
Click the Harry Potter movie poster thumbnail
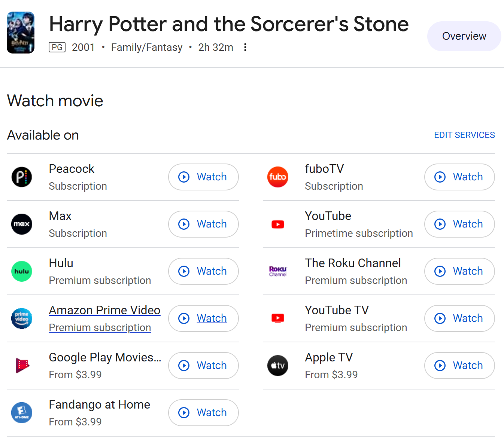pyautogui.click(x=21, y=33)
